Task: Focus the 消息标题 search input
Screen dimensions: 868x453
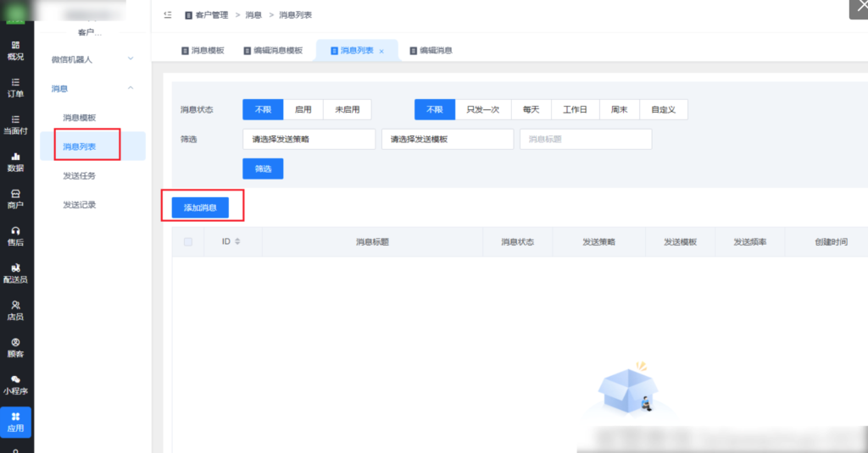Action: (586, 140)
